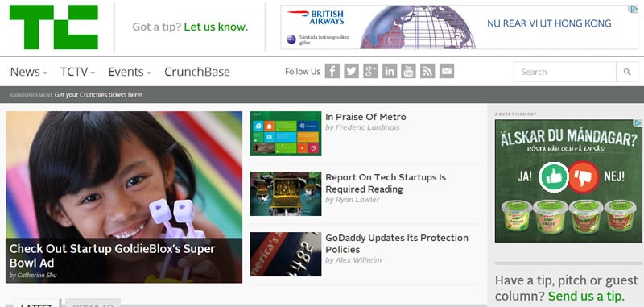Open the LinkedIn follow icon
The image size is (644, 307).
(x=390, y=71)
